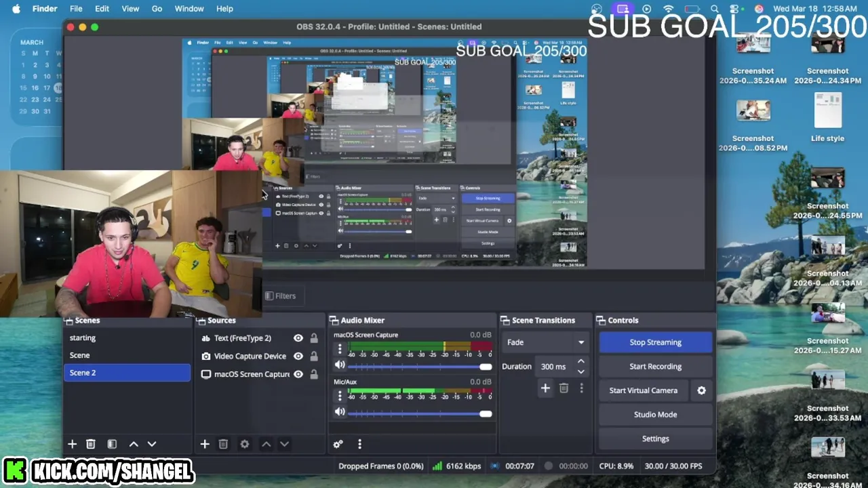Delete the selected scene via trash icon
This screenshot has height=488, width=868.
pos(90,444)
